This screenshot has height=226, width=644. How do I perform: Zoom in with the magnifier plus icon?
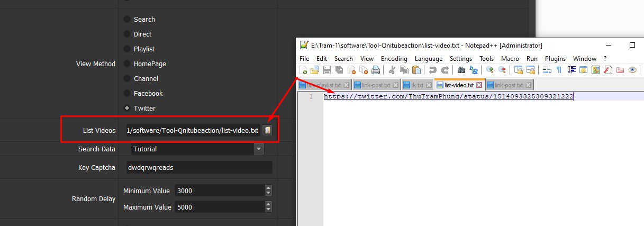(x=490, y=70)
